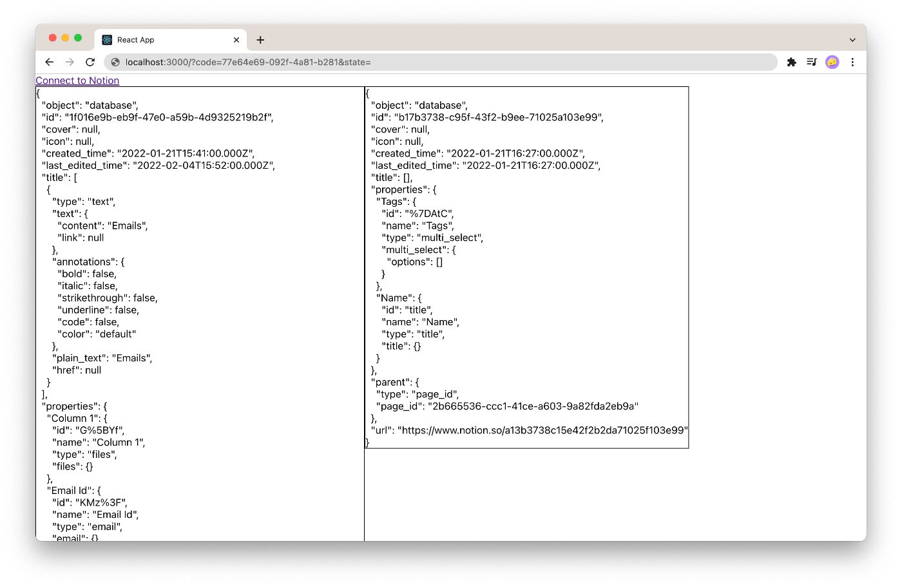This screenshot has width=902, height=588.
Task: Click the "options": [] line
Action: click(414, 262)
